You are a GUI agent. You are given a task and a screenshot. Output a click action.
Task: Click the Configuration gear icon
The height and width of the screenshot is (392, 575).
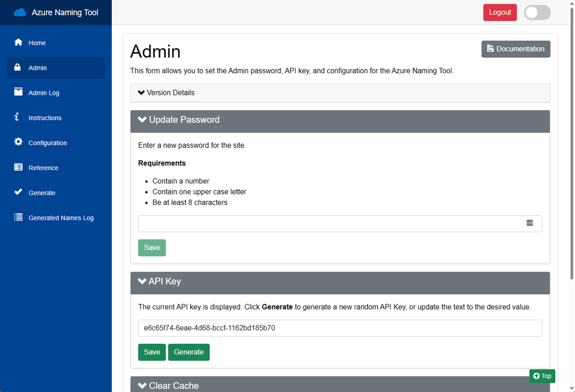[18, 142]
